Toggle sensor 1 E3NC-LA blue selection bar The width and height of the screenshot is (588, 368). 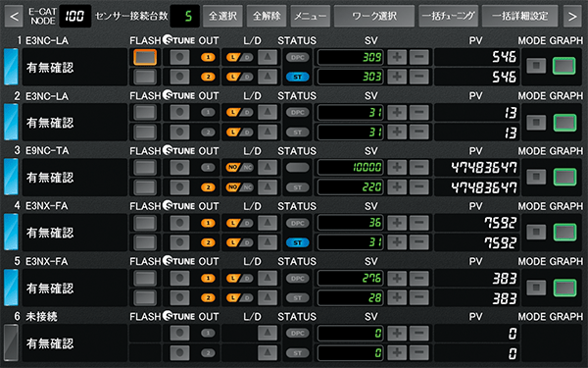pyautogui.click(x=11, y=67)
